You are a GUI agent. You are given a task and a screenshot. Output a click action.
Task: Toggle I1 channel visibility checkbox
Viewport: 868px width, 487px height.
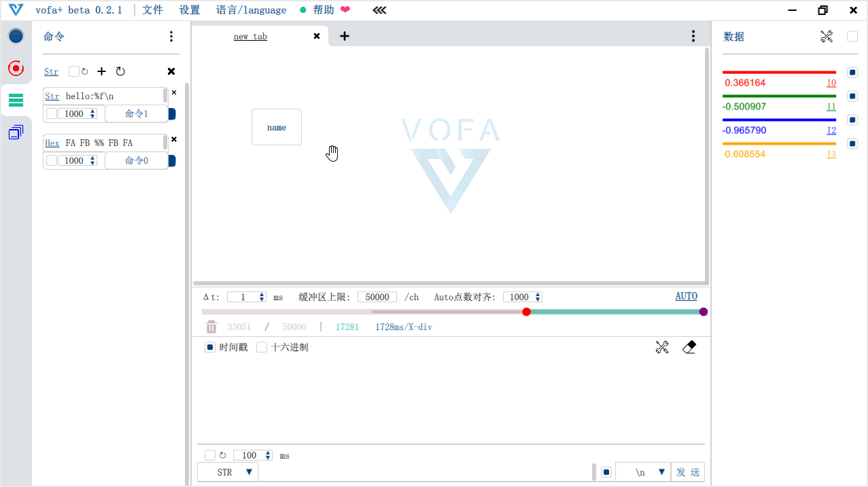click(852, 96)
